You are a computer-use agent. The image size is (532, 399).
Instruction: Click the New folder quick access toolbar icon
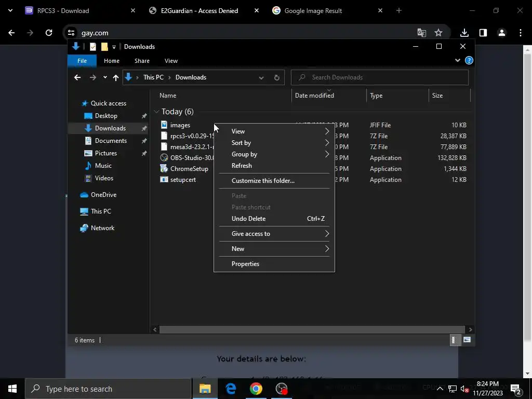(104, 47)
